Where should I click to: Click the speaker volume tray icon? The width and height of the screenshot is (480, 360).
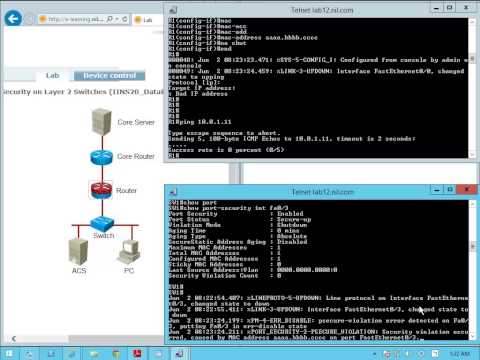point(407,354)
